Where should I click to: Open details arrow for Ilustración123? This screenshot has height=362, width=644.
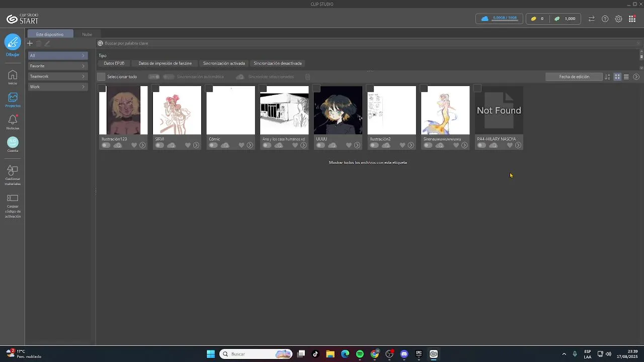click(x=142, y=145)
